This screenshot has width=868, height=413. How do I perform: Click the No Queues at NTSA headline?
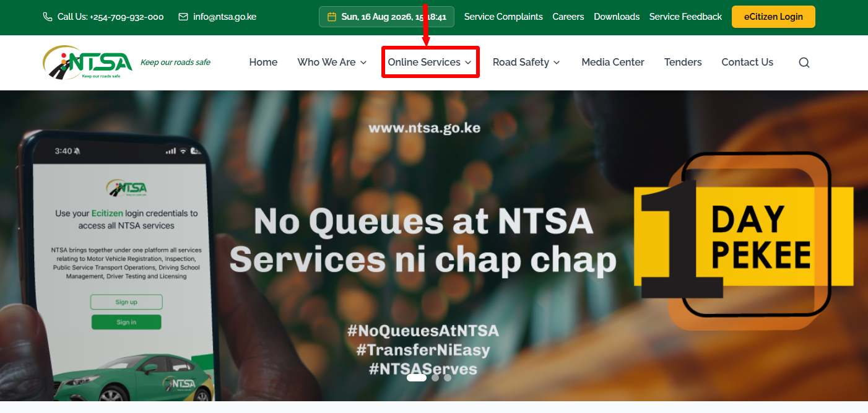(x=424, y=222)
